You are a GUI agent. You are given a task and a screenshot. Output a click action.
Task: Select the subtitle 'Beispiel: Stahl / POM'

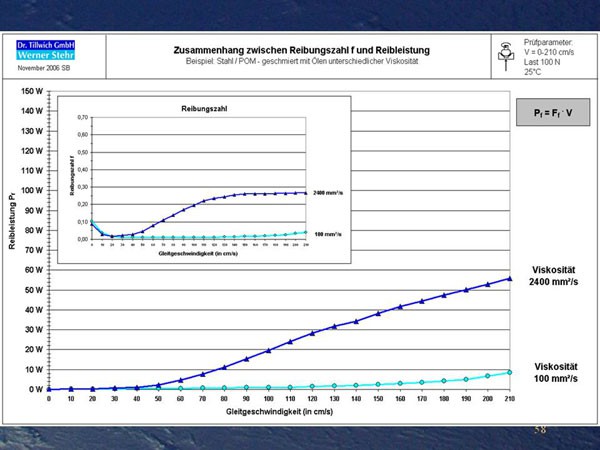[222, 61]
